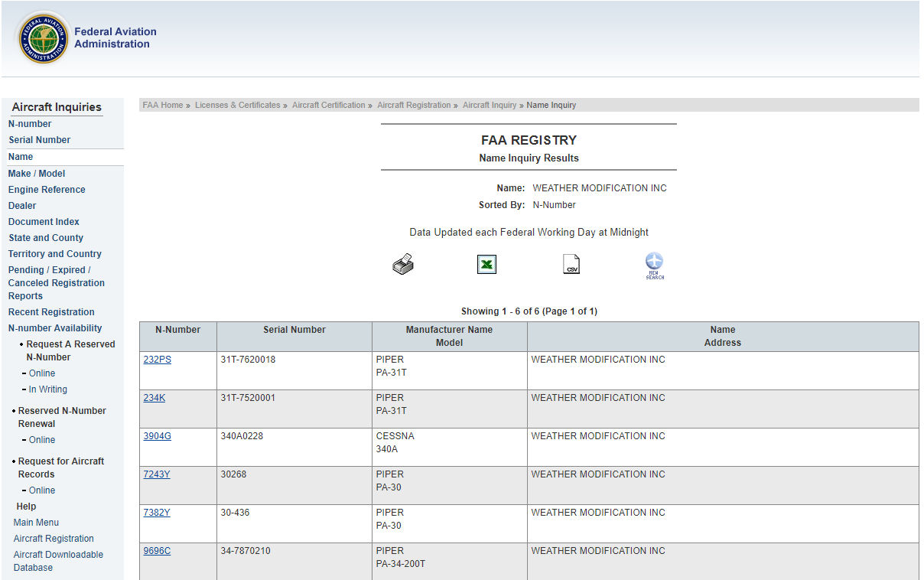The image size is (924, 580).
Task: Click the WEATHER MODIFICATION INC name value
Action: [x=600, y=188]
